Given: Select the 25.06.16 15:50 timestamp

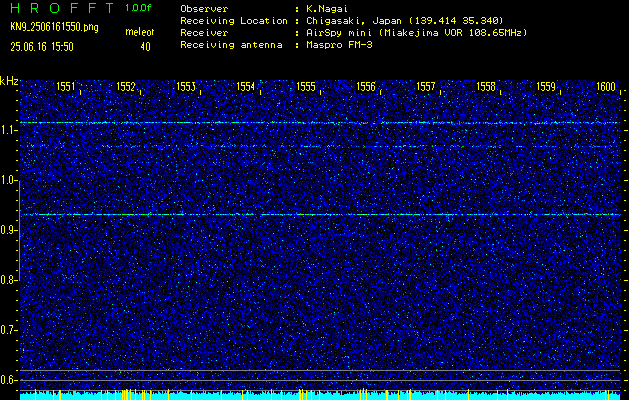Looking at the screenshot, I should click(x=42, y=47).
